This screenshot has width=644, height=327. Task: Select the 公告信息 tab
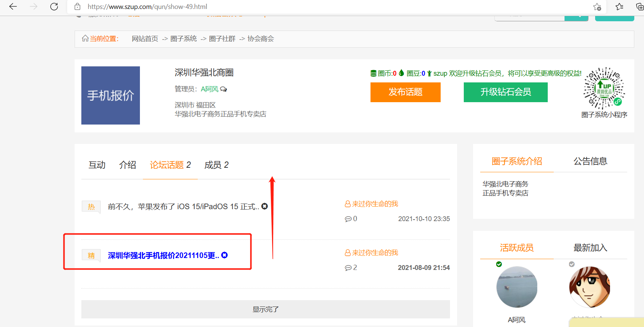pyautogui.click(x=590, y=161)
